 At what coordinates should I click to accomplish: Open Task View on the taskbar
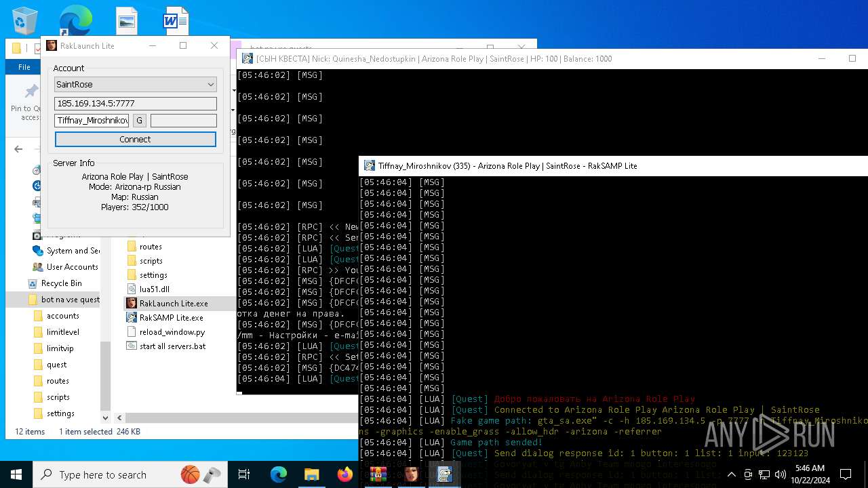click(x=244, y=474)
